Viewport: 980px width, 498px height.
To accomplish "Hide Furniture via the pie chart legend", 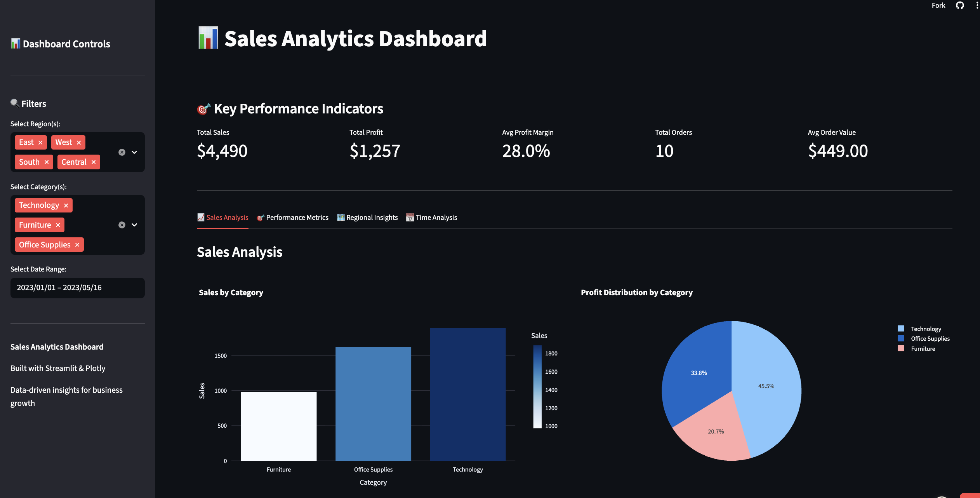I will pos(923,348).
